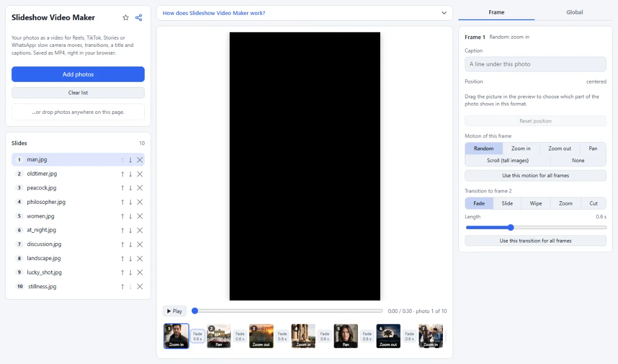618x364 pixels.
Task: Click the photo drop zone area
Action: point(78,112)
